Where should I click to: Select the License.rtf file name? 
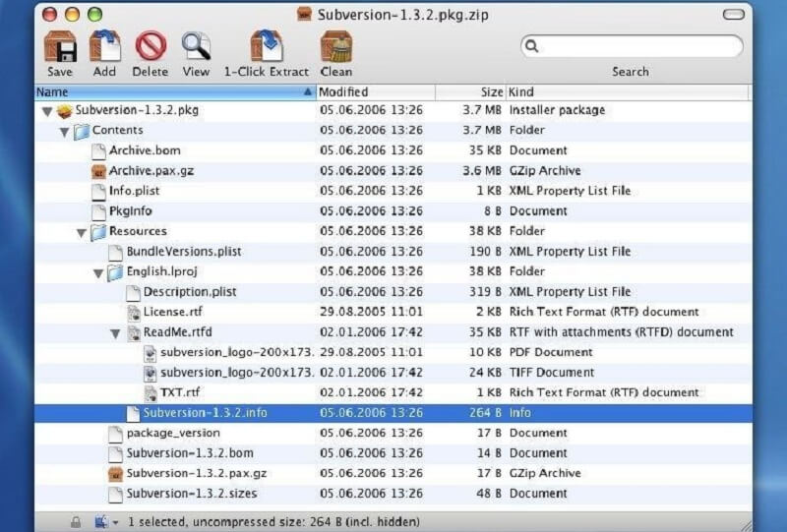(173, 312)
